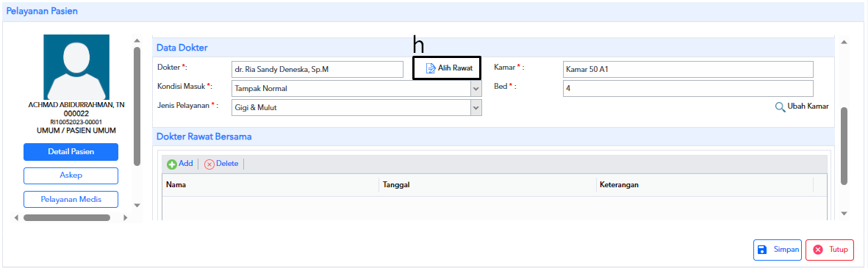Open the Tampak Normal combo box
Screen dimensions: 868x268
click(x=356, y=88)
